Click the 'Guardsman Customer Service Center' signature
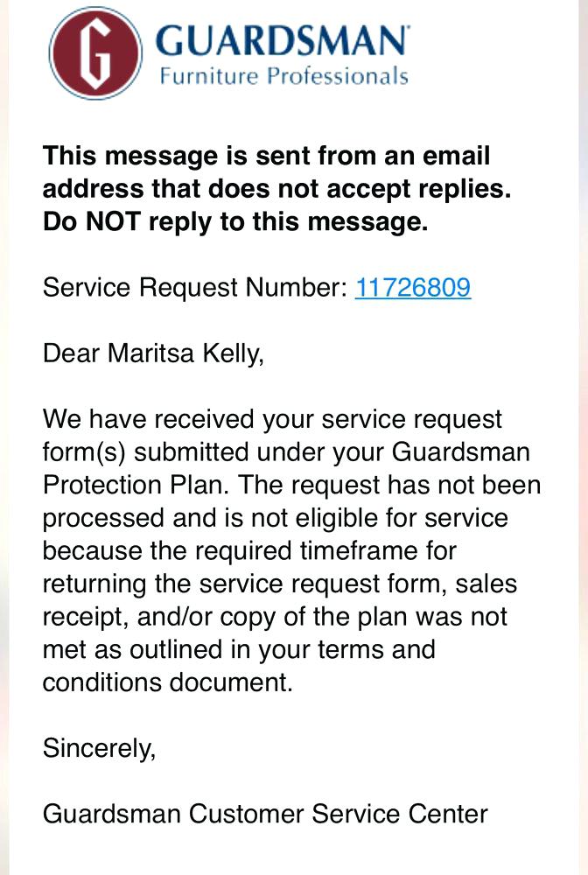This screenshot has height=875, width=588. (265, 814)
